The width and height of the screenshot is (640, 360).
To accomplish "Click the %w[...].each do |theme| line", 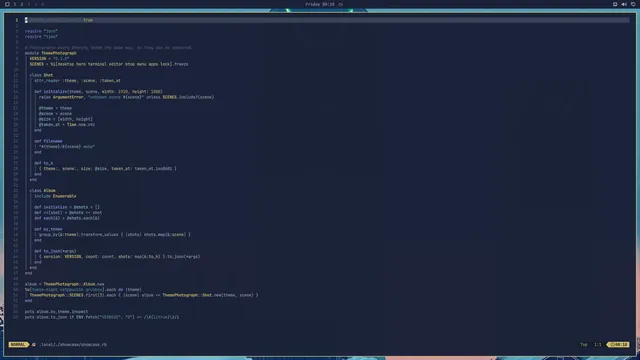I will point(83,289).
